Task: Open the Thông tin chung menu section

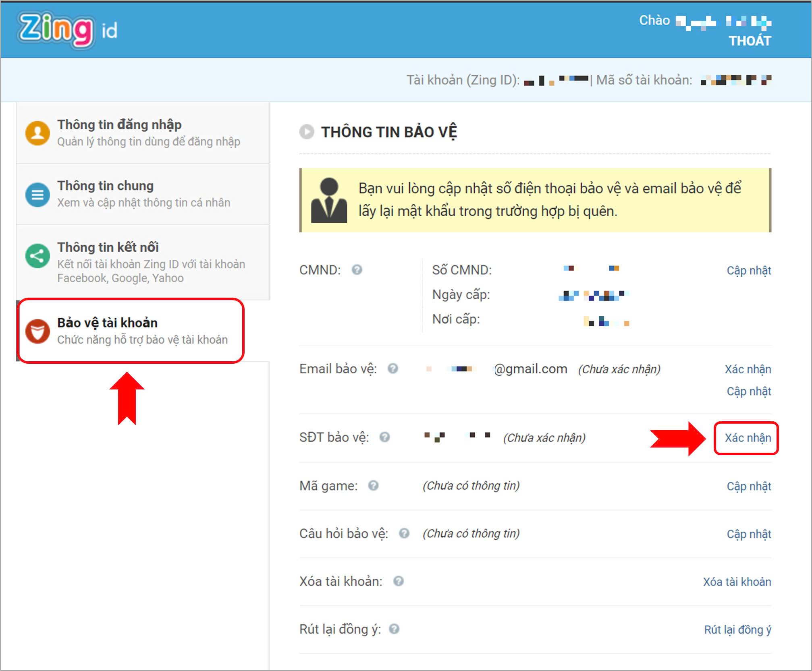Action: (x=143, y=195)
